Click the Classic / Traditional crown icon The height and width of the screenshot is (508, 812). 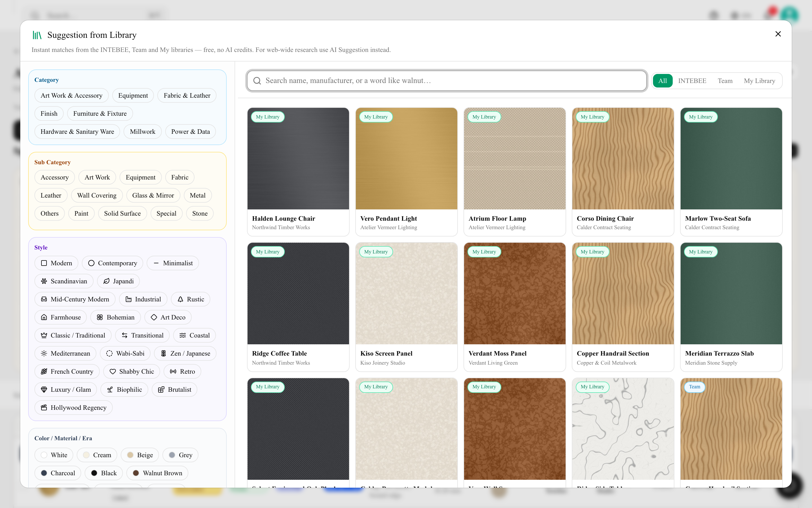tap(44, 336)
